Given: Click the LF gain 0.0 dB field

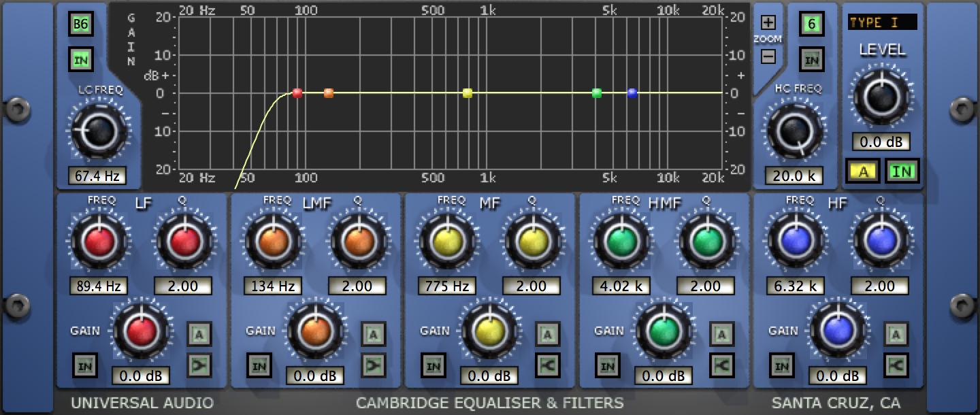Looking at the screenshot, I should point(141,376).
